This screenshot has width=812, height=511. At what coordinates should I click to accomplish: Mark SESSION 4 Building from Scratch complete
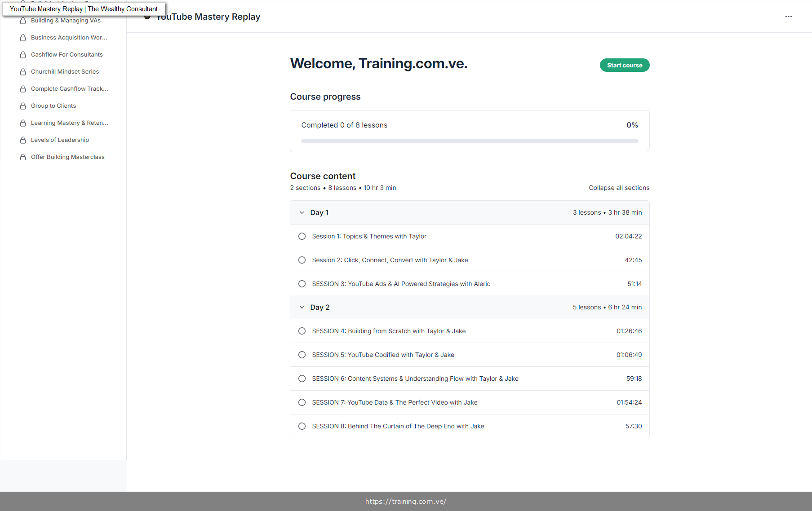pos(302,331)
